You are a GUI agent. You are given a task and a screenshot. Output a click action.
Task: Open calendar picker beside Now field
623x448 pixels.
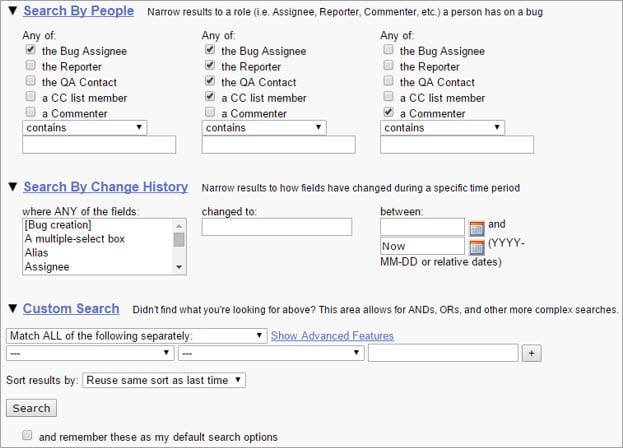(x=476, y=247)
